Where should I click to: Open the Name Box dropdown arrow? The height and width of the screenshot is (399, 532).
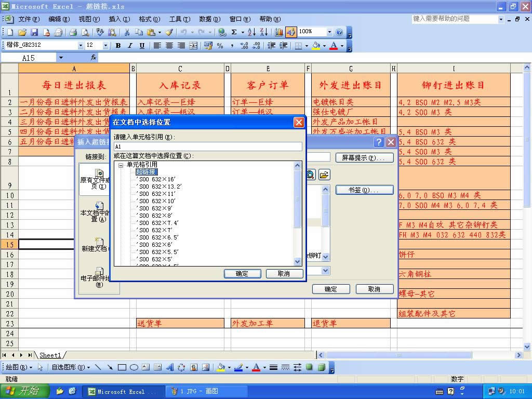click(61, 58)
